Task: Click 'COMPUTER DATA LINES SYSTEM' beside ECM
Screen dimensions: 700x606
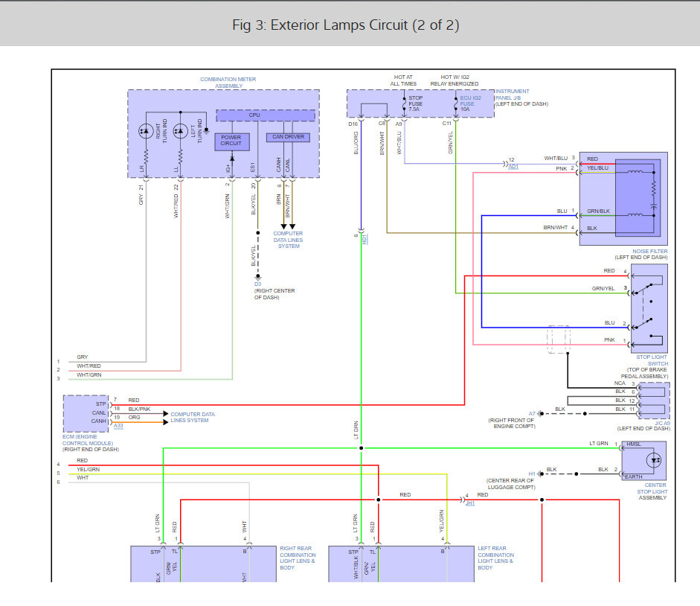Action: click(193, 417)
